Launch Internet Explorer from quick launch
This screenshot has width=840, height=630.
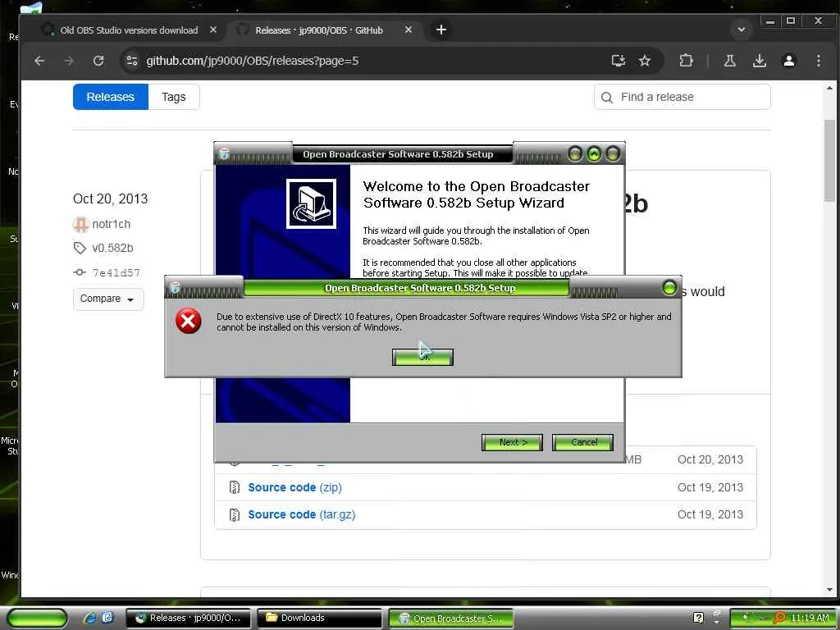89,618
